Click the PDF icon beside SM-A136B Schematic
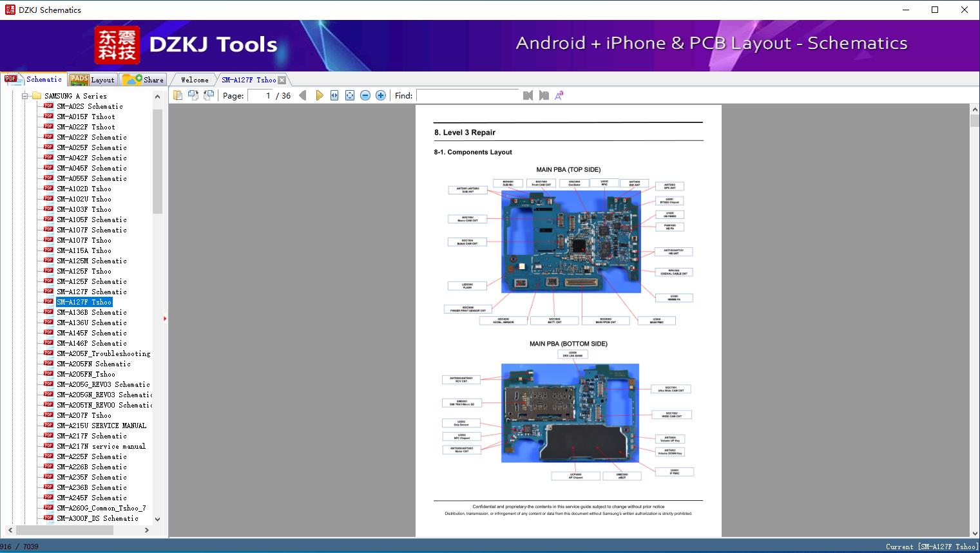This screenshot has width=980, height=553. pyautogui.click(x=48, y=312)
